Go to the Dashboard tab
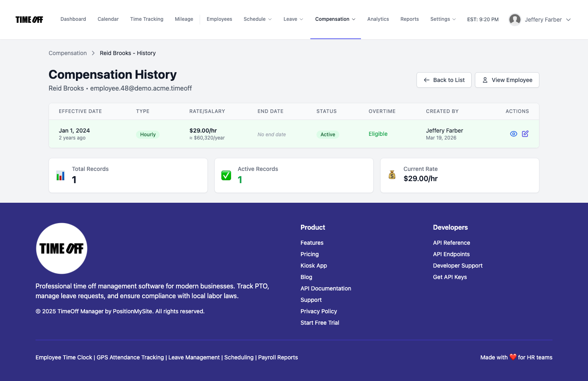 [73, 19]
